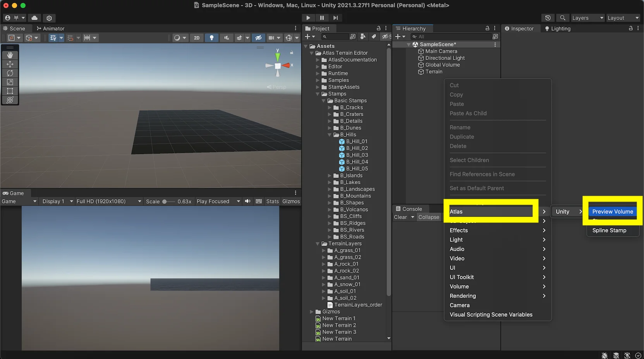Open the Play Focused dropdown
This screenshot has height=359, width=644.
pyautogui.click(x=218, y=201)
